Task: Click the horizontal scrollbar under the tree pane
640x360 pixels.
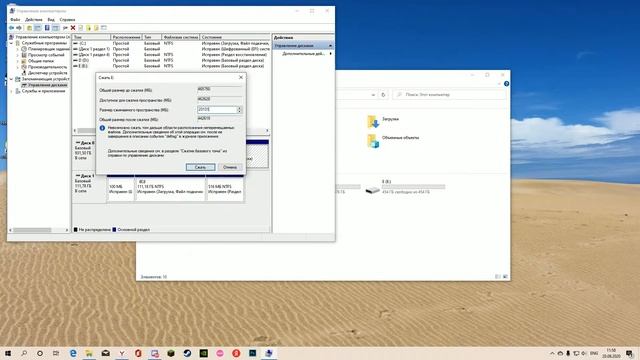Action: tap(33, 230)
